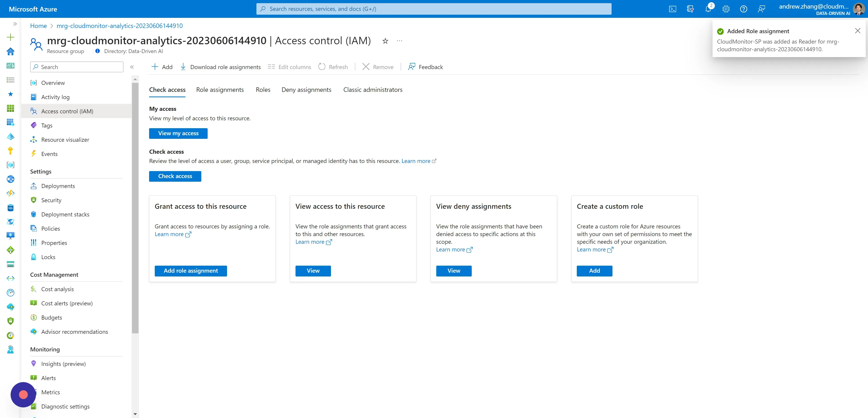Open Events in the resource menu
The width and height of the screenshot is (868, 418).
point(77,154)
